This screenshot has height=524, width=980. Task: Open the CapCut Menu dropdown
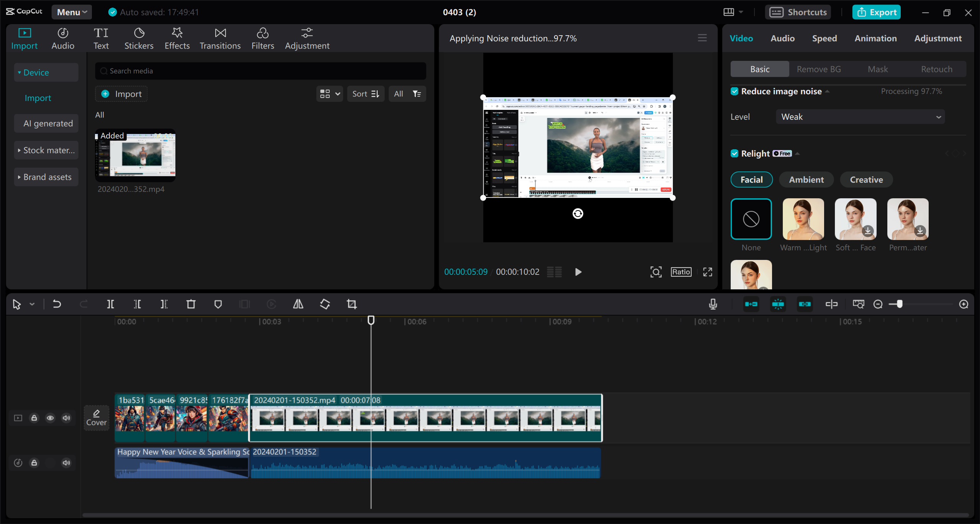click(72, 12)
